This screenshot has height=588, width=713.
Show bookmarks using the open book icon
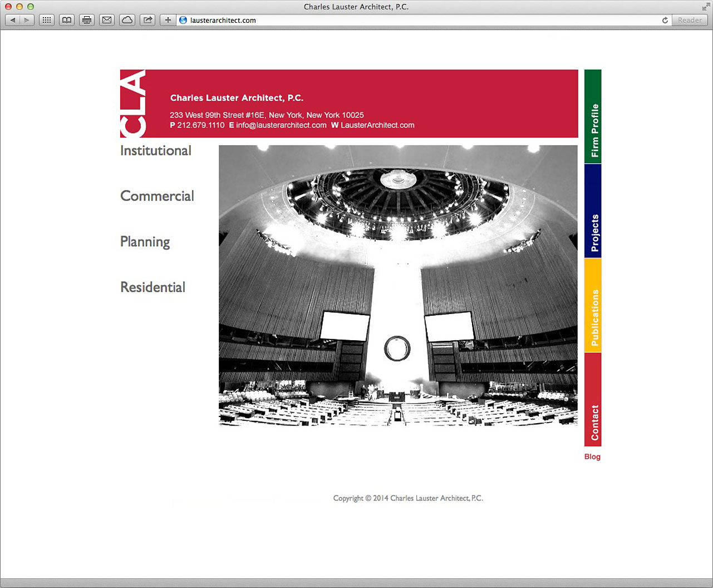tap(67, 20)
